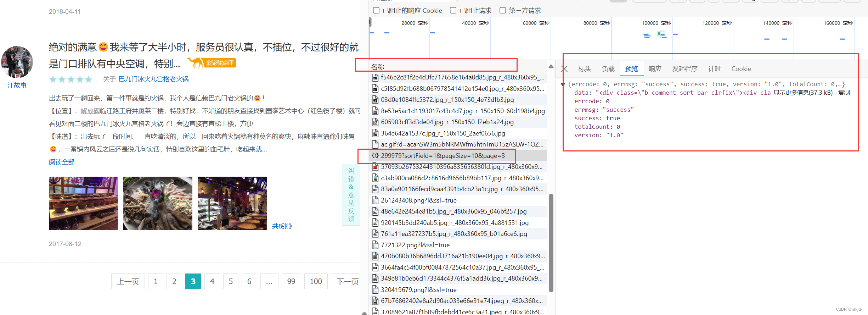Go to review page 6
This screenshot has width=868, height=315.
pos(249,281)
